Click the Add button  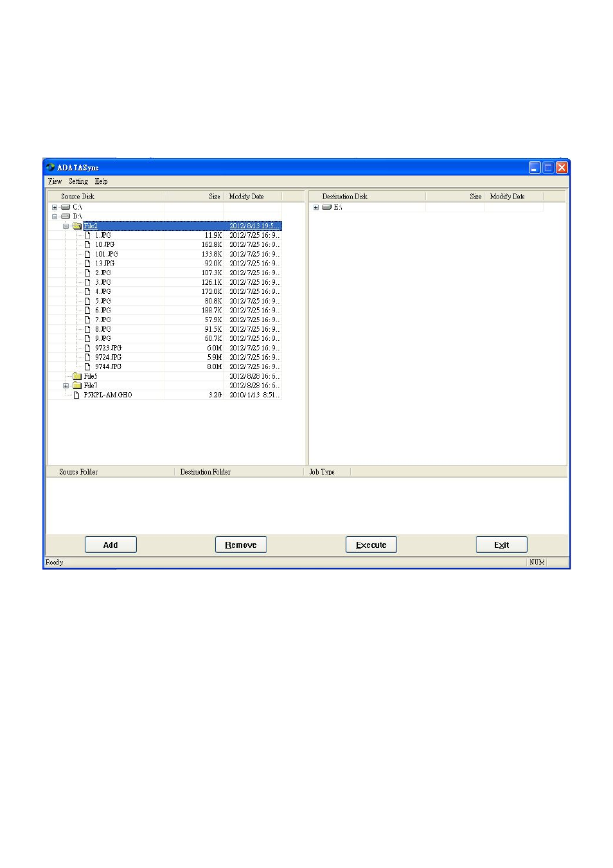111,545
